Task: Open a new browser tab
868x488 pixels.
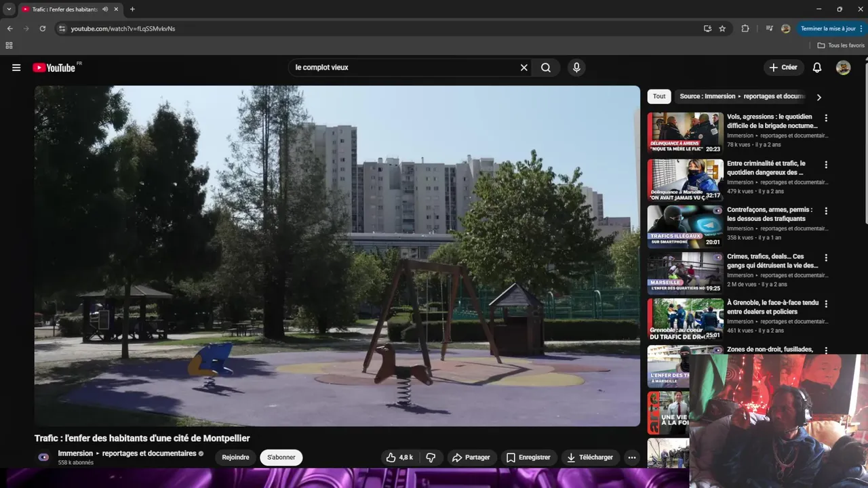Action: coord(132,9)
